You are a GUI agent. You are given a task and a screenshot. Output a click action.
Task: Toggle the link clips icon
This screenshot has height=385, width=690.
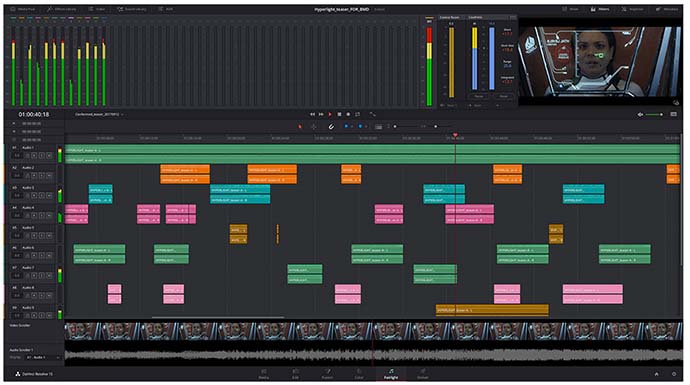pos(331,127)
